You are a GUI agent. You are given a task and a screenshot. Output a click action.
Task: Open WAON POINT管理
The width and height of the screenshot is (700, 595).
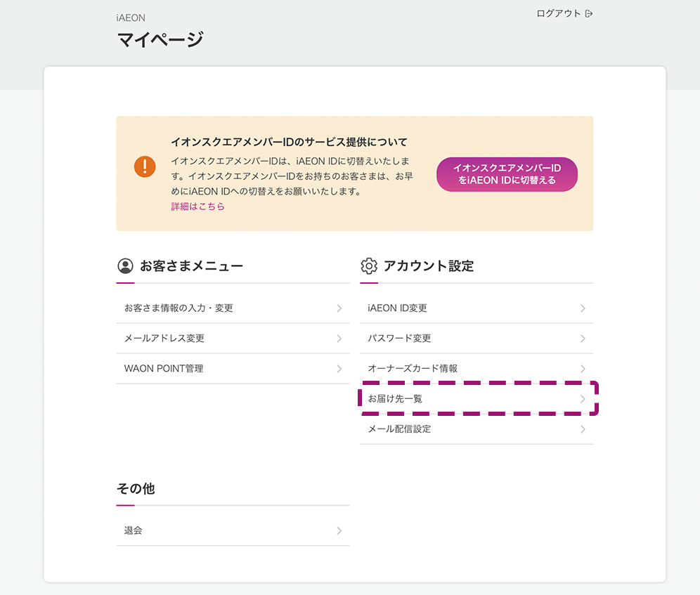click(233, 369)
